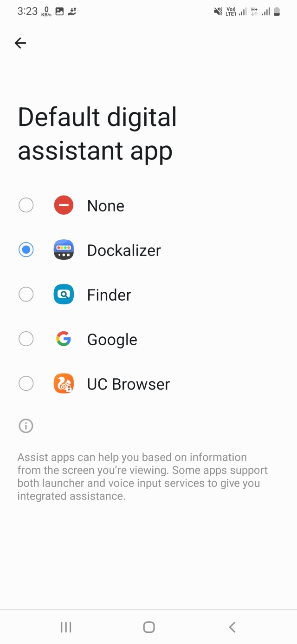Tap the Dockalizer app icon
297x644 pixels.
64,250
